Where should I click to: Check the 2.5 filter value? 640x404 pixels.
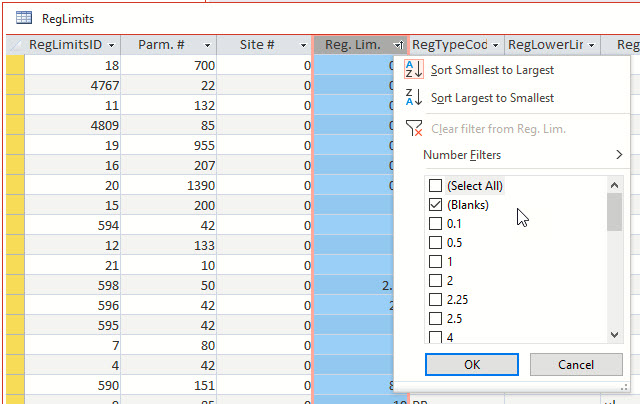tap(436, 318)
